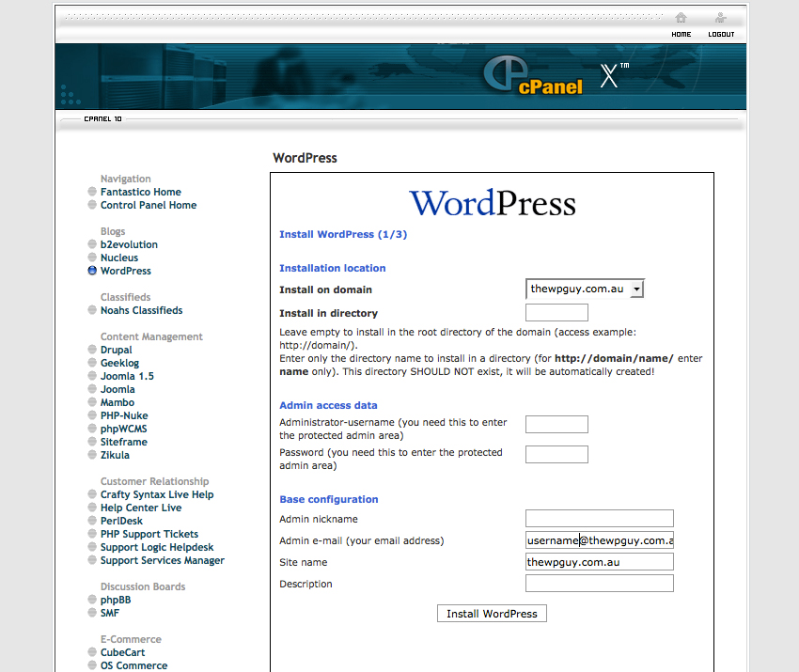Click bullet icon beside Zikula
The height and width of the screenshot is (672, 799).
tap(92, 455)
